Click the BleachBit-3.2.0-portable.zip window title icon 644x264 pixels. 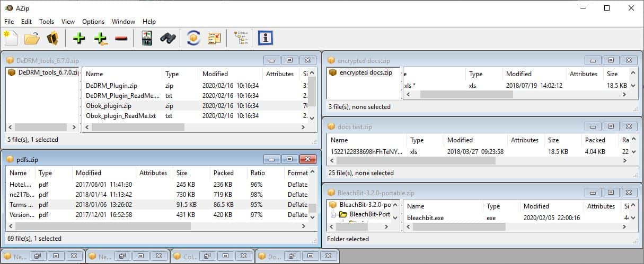click(x=331, y=193)
